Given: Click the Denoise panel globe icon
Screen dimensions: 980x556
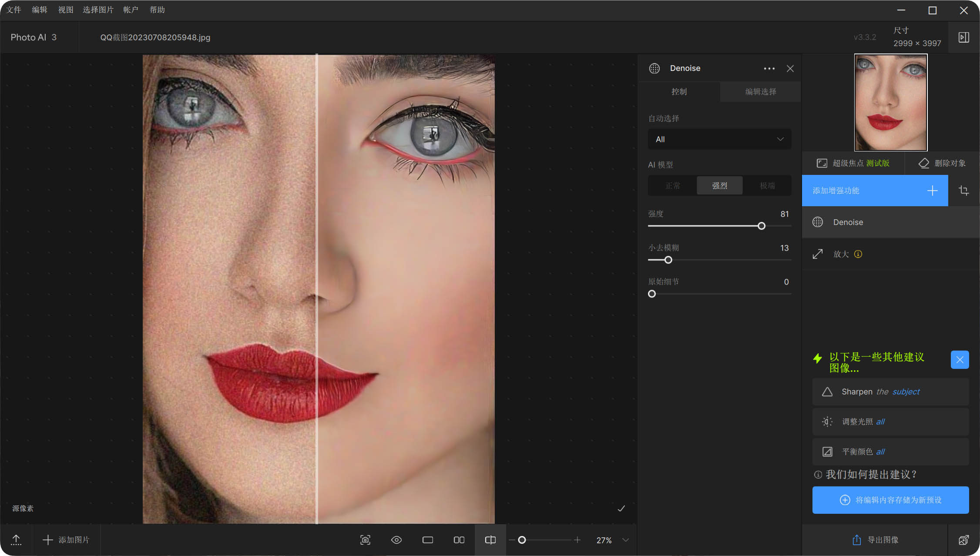Looking at the screenshot, I should point(654,68).
